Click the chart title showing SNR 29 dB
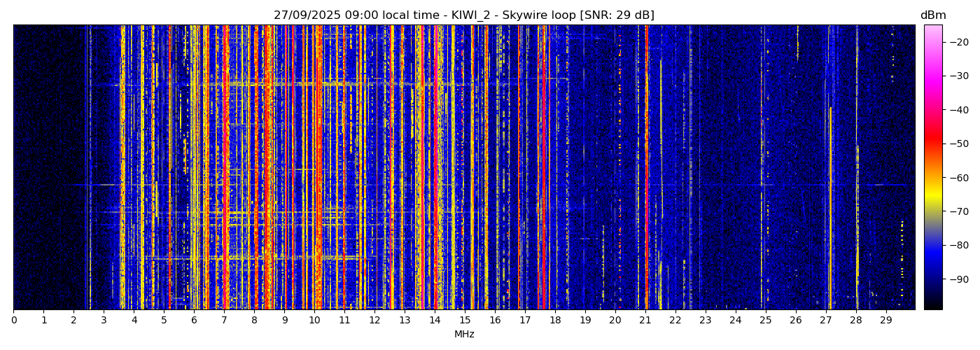This screenshot has width=980, height=350. (x=463, y=15)
